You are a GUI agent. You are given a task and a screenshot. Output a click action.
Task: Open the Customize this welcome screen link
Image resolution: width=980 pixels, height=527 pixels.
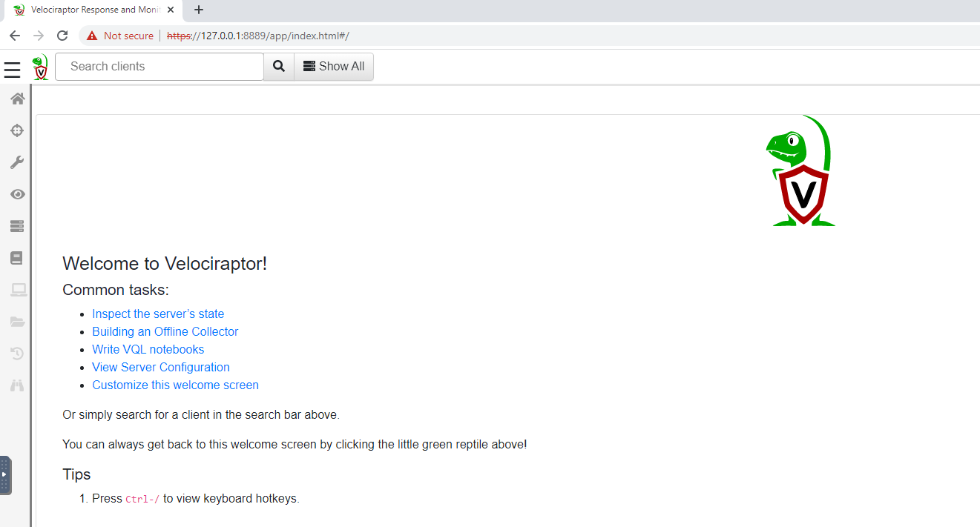pyautogui.click(x=176, y=385)
